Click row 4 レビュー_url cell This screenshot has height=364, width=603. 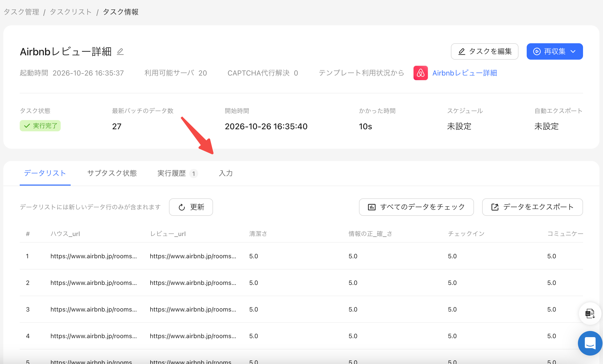(193, 336)
